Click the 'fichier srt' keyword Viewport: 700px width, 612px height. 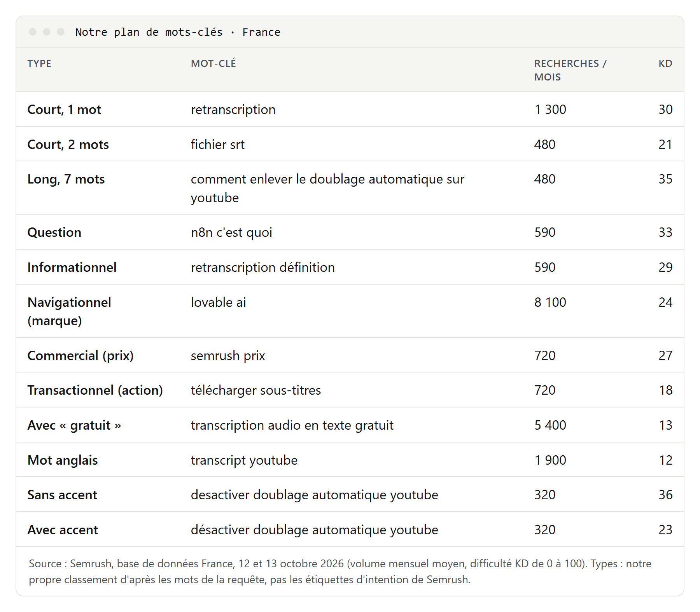point(217,144)
